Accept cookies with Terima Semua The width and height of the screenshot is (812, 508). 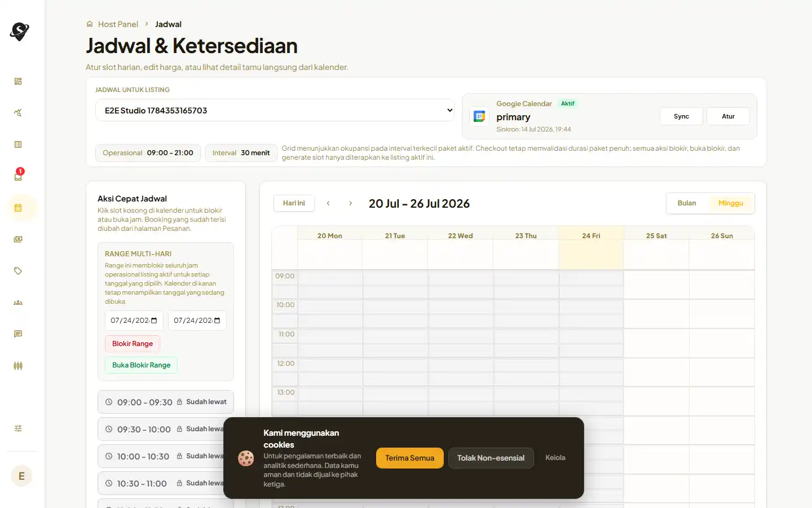click(410, 458)
